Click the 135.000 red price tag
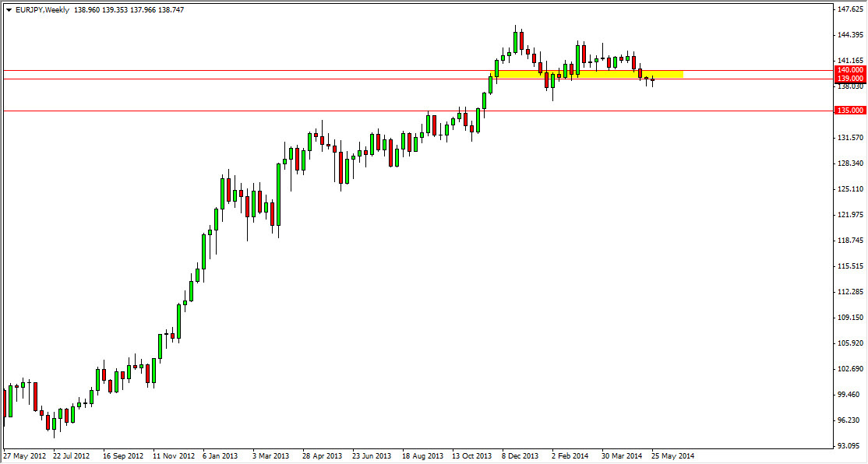This screenshot has width=868, height=464. pos(849,110)
